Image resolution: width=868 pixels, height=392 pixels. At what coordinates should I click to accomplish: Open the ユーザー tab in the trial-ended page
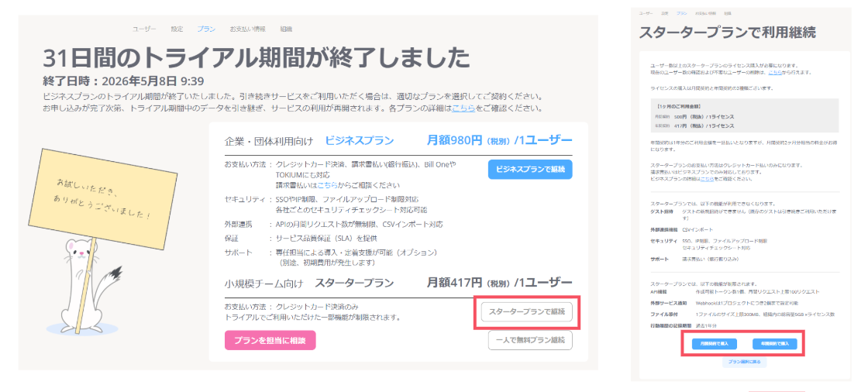point(144,29)
